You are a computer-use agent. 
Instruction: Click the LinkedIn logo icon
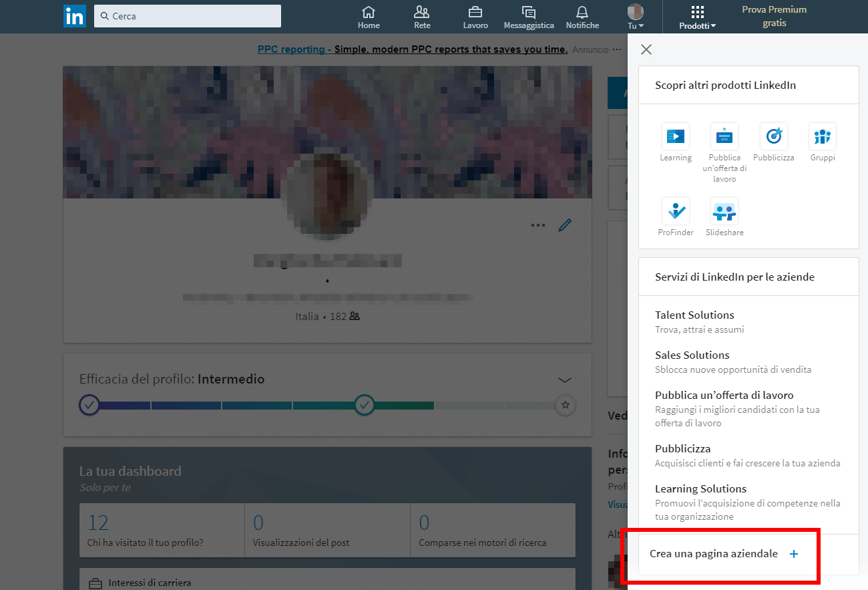[75, 16]
